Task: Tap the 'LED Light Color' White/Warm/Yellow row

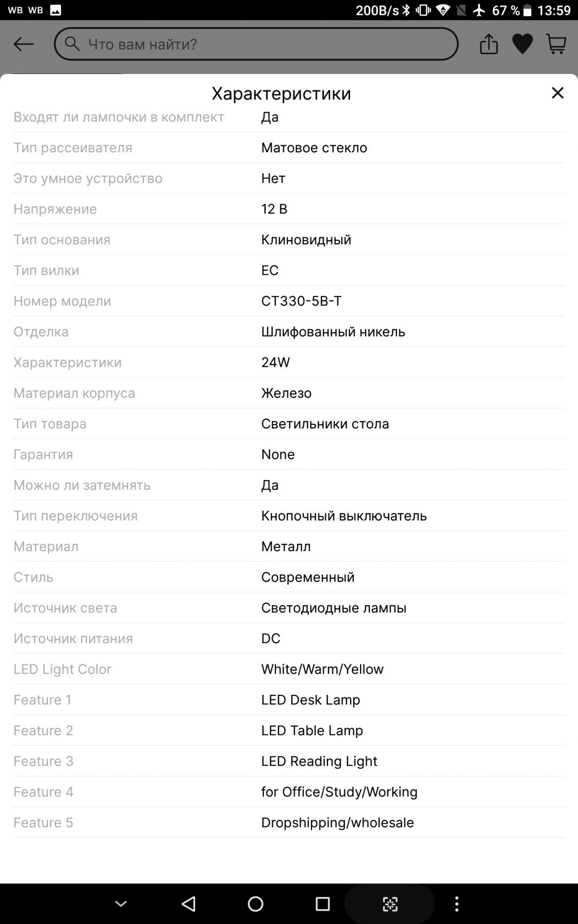Action: 289,669
